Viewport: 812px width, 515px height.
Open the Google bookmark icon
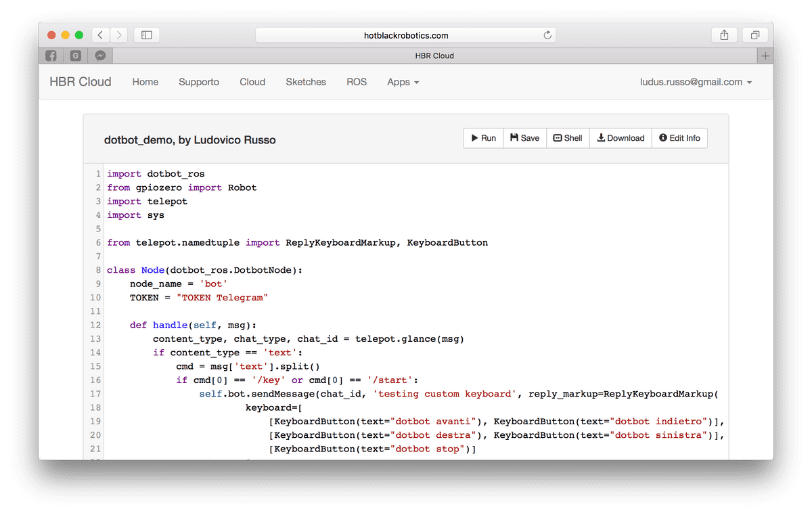point(75,56)
